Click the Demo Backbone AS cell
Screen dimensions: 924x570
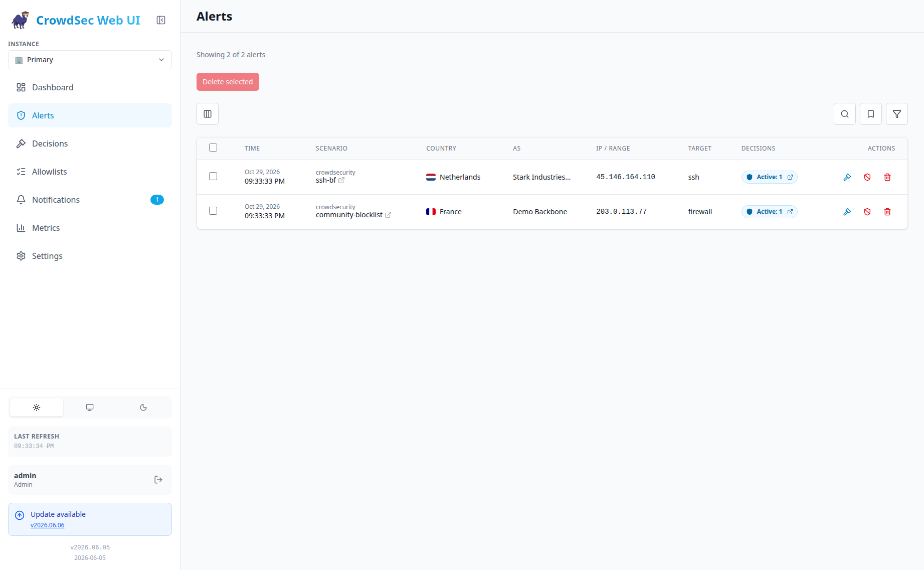(x=540, y=212)
